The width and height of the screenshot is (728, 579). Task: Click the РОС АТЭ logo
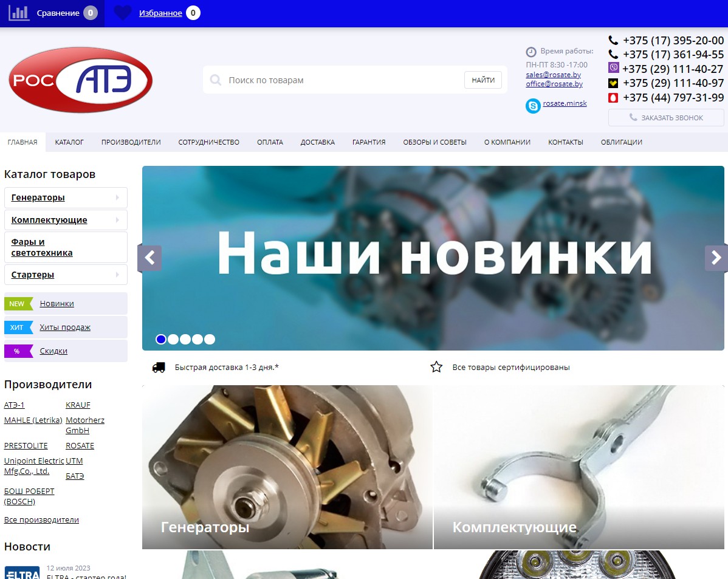(x=80, y=80)
